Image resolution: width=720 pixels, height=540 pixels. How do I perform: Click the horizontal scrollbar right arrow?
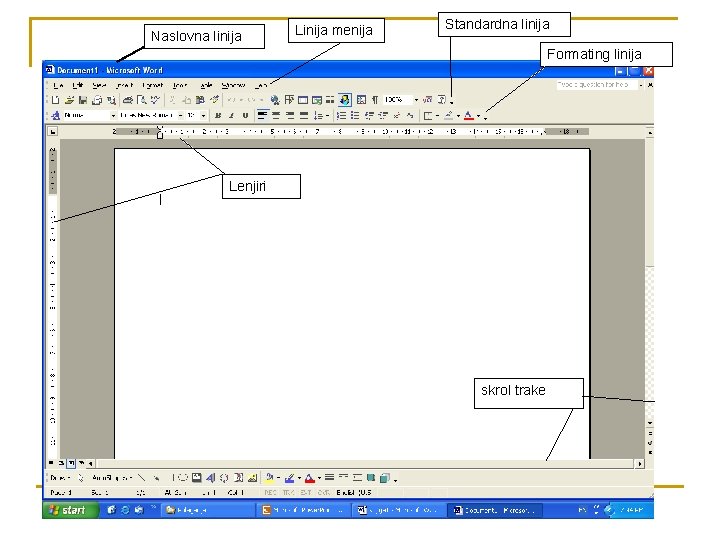(x=640, y=464)
